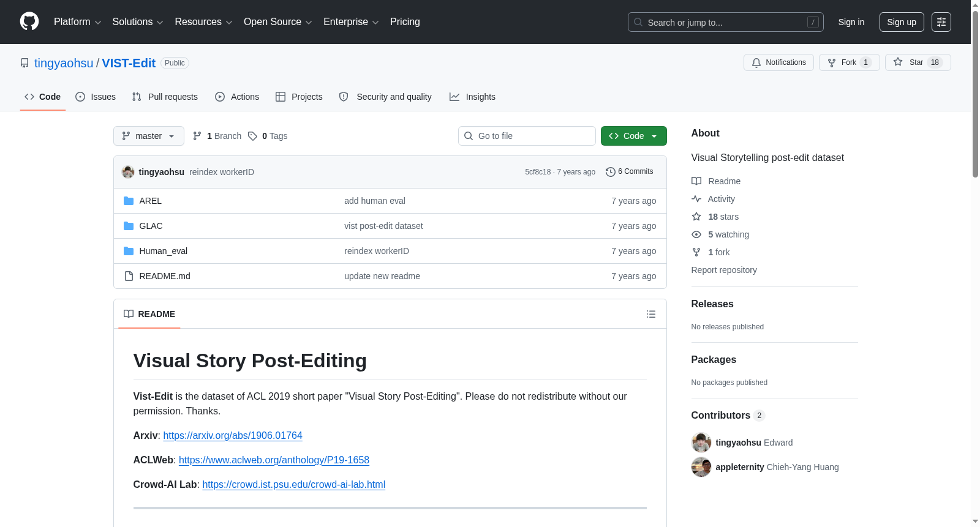The width and height of the screenshot is (980, 527).
Task: Switch to the Pull requests tab
Action: pos(165,97)
